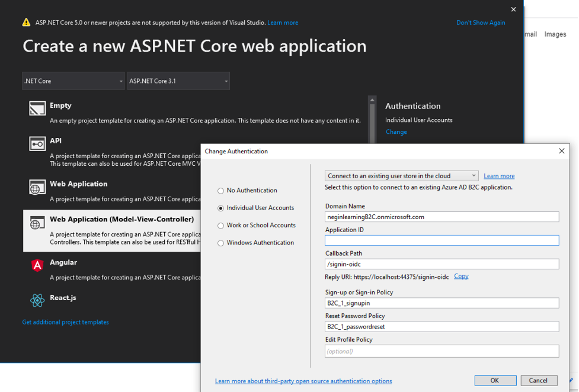Click the Application ID text field
This screenshot has height=392, width=579.
coord(442,240)
